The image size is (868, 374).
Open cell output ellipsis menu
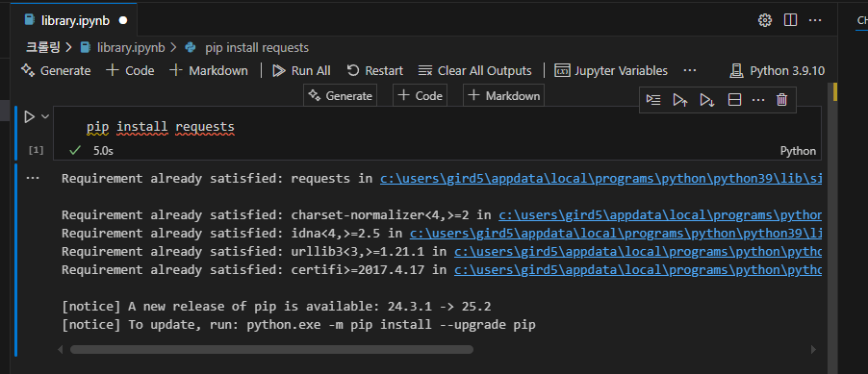(32, 179)
